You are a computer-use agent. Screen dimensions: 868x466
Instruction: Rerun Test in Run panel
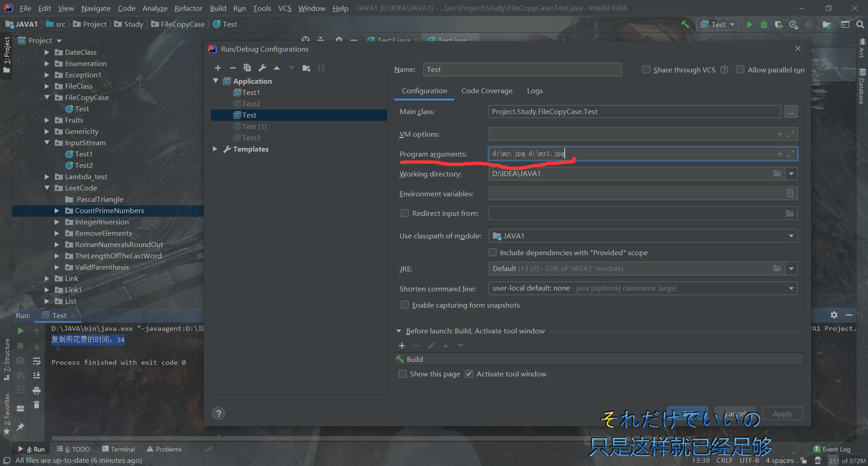20,331
